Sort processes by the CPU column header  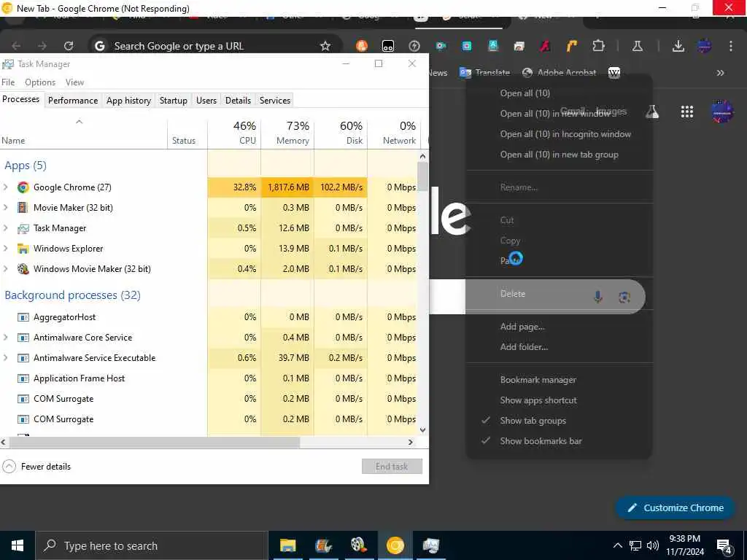point(234,133)
